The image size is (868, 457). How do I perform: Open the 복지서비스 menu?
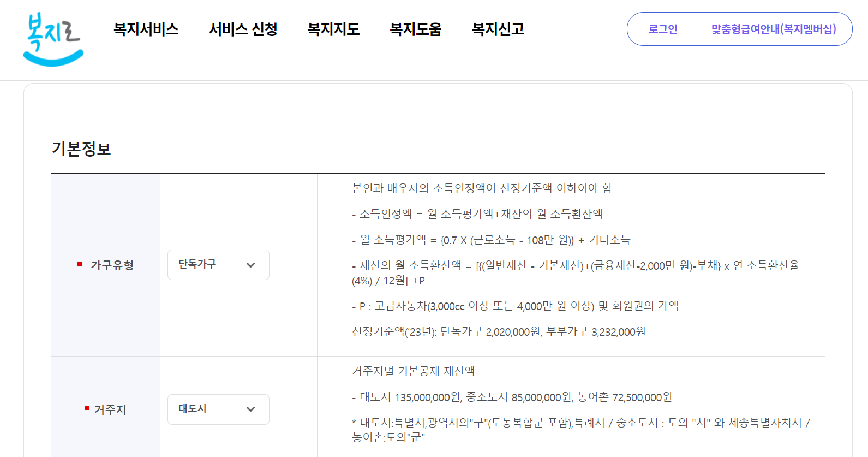coord(145,29)
